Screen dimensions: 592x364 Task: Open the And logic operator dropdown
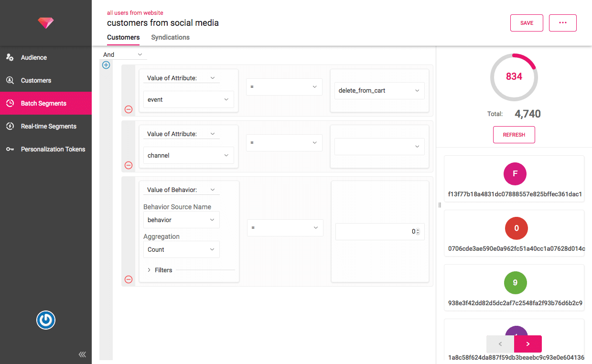(123, 54)
